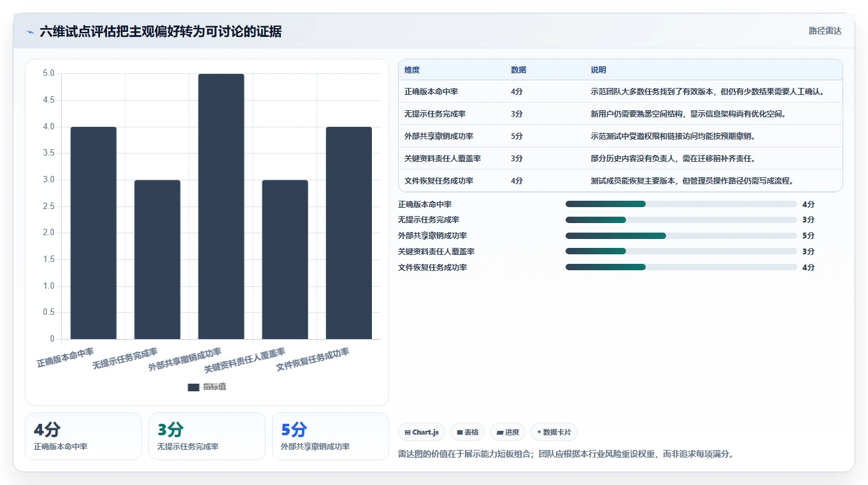Select the 进度 tag chip

(x=508, y=432)
